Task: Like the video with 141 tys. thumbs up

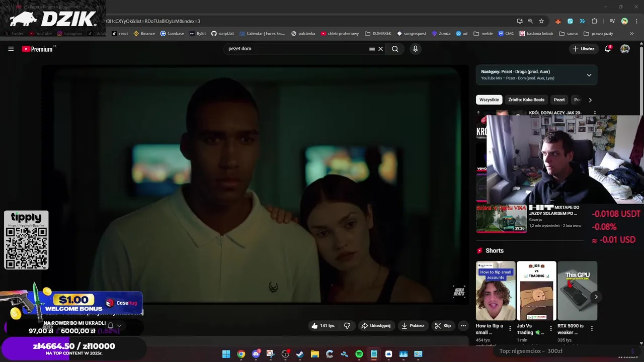Action: 323,326
